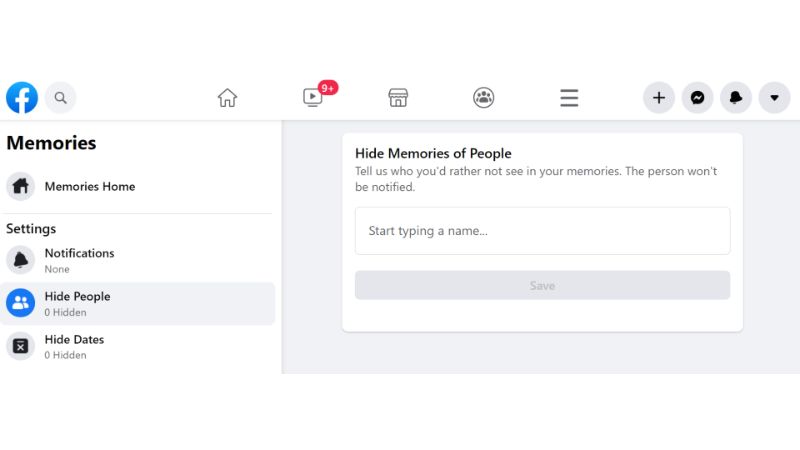Click the Save button

(x=542, y=285)
